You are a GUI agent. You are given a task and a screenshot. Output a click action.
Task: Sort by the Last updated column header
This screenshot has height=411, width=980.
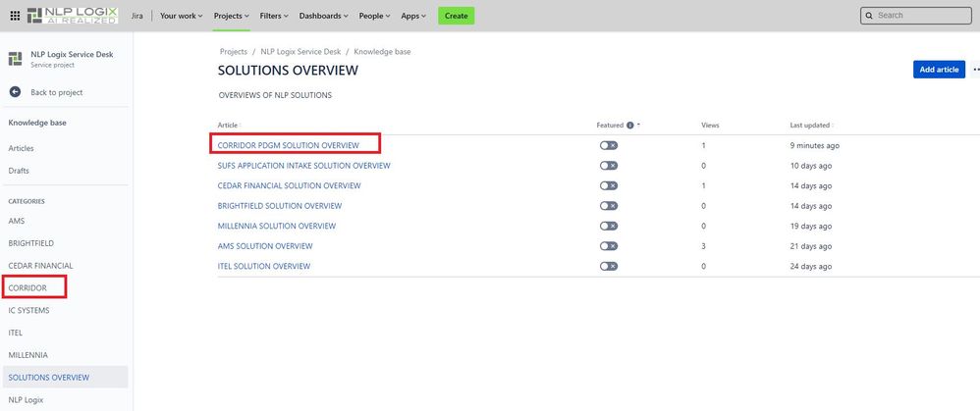click(x=811, y=126)
